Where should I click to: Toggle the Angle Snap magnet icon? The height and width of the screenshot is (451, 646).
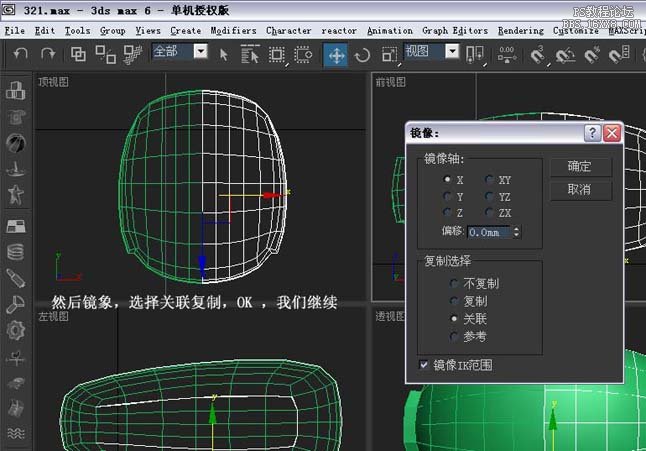click(565, 54)
